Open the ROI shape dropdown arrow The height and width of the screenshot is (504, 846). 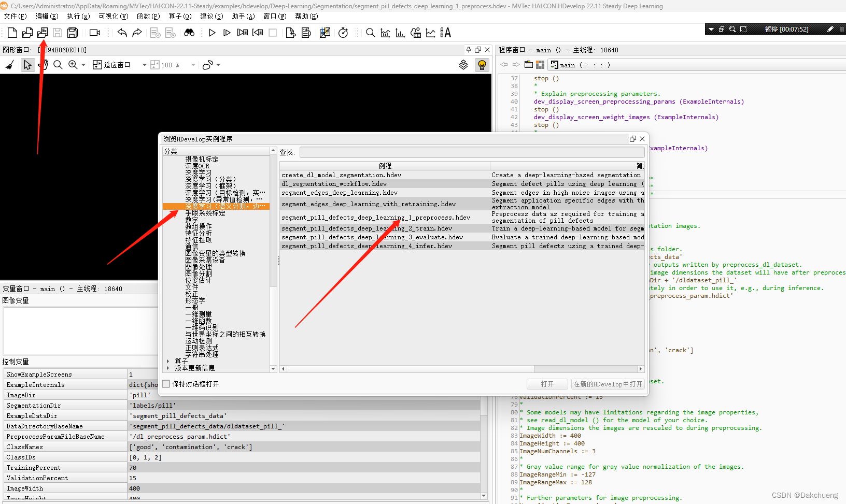pyautogui.click(x=218, y=65)
